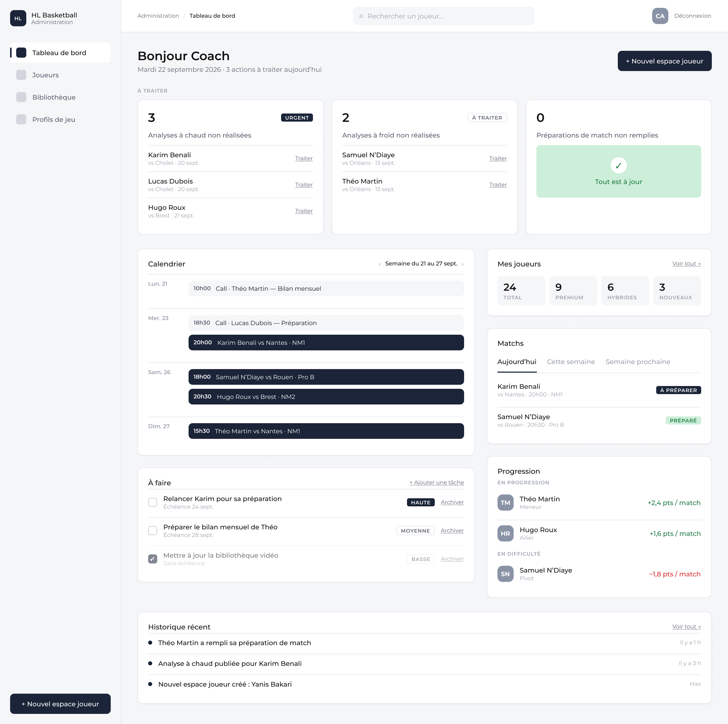Click the URGENT badge
The height and width of the screenshot is (724, 728).
click(x=297, y=118)
